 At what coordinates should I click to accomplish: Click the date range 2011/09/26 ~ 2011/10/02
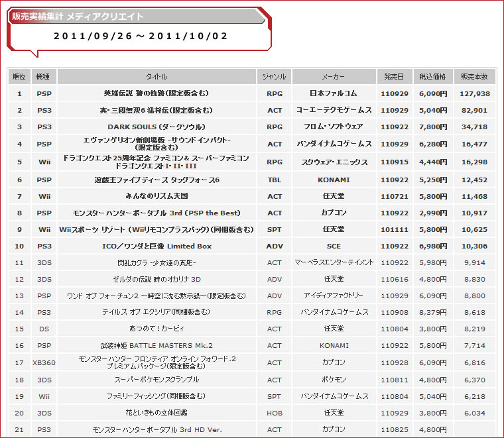141,36
